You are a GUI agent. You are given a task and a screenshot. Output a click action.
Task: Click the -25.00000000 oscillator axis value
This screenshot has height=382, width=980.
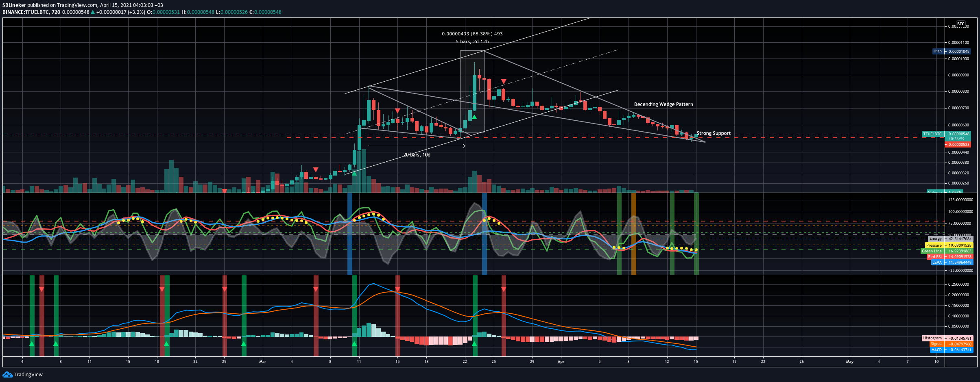coord(960,270)
